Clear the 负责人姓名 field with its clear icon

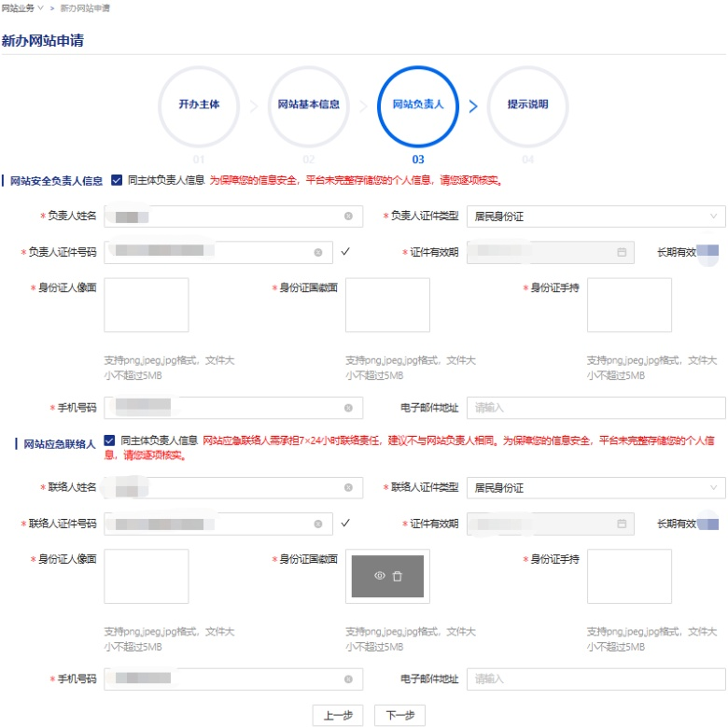[x=348, y=216]
